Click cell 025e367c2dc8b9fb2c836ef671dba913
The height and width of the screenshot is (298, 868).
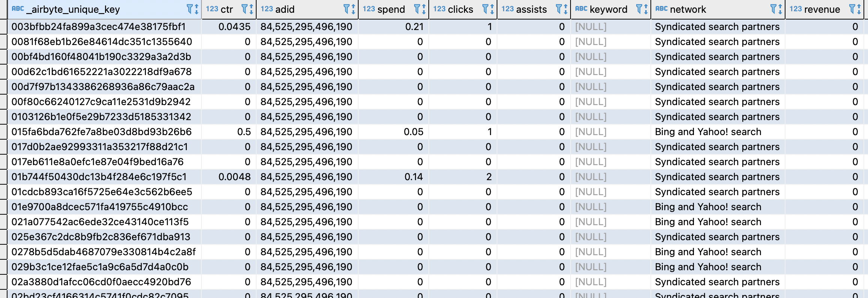coord(104,237)
